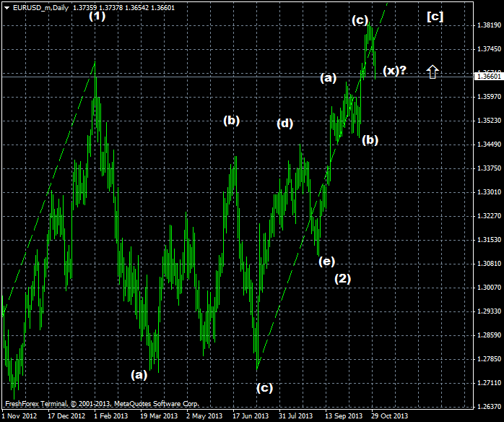Click the (2) wave label
504x422 pixels.
pyautogui.click(x=342, y=279)
